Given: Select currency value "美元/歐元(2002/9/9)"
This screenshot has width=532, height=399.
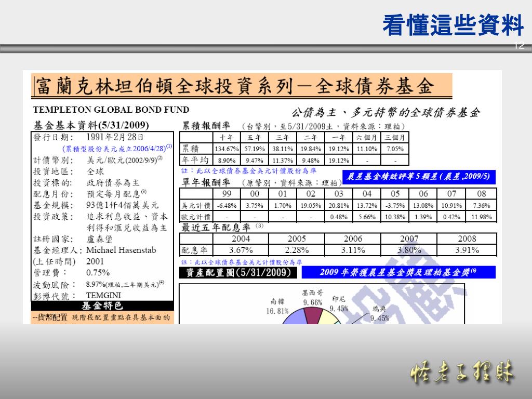Looking at the screenshot, I should click(123, 160).
